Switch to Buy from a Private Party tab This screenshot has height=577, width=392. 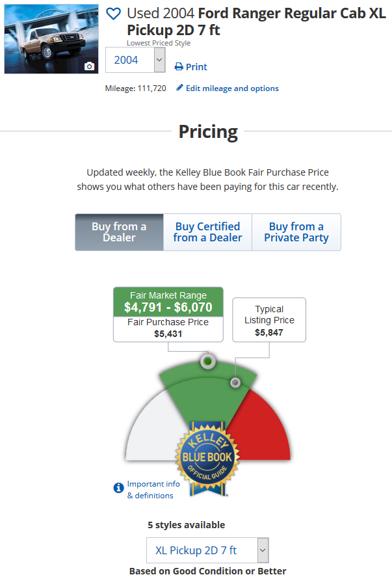click(x=296, y=232)
